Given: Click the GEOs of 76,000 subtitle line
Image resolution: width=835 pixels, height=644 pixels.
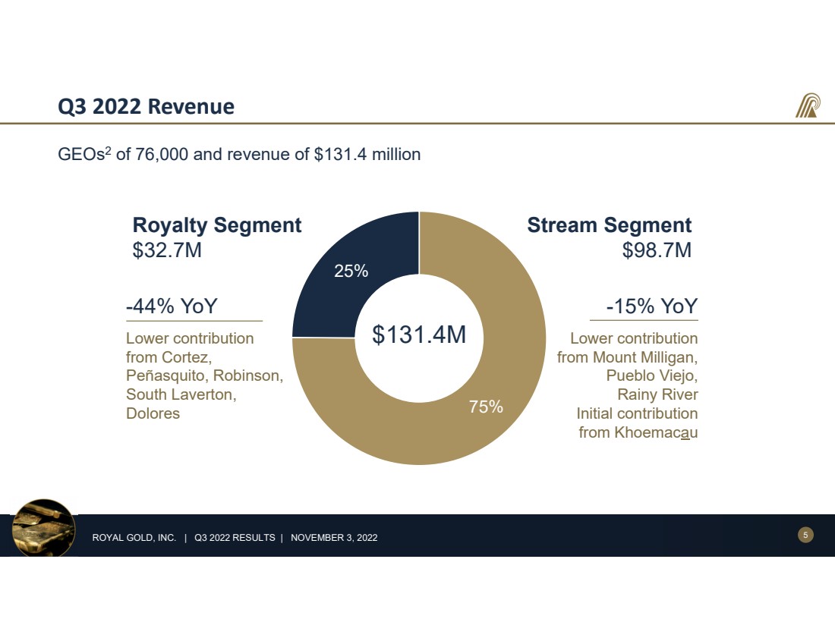Looking at the screenshot, I should pos(239,154).
